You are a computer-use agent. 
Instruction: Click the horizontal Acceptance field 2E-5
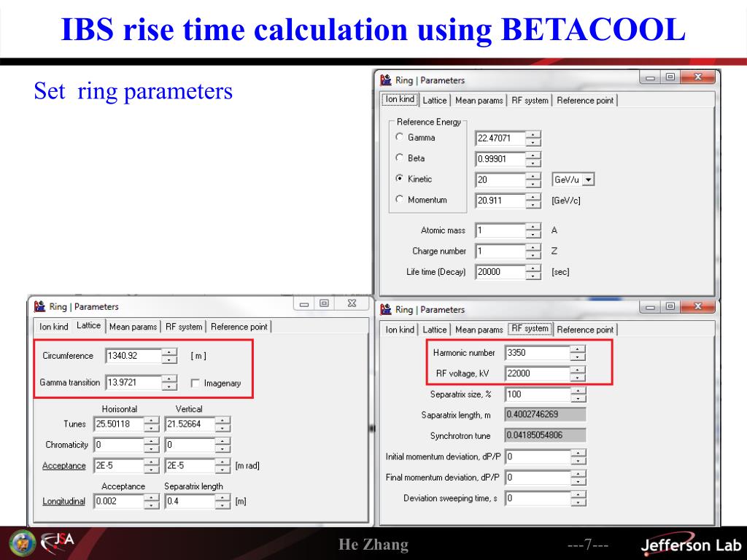point(119,465)
